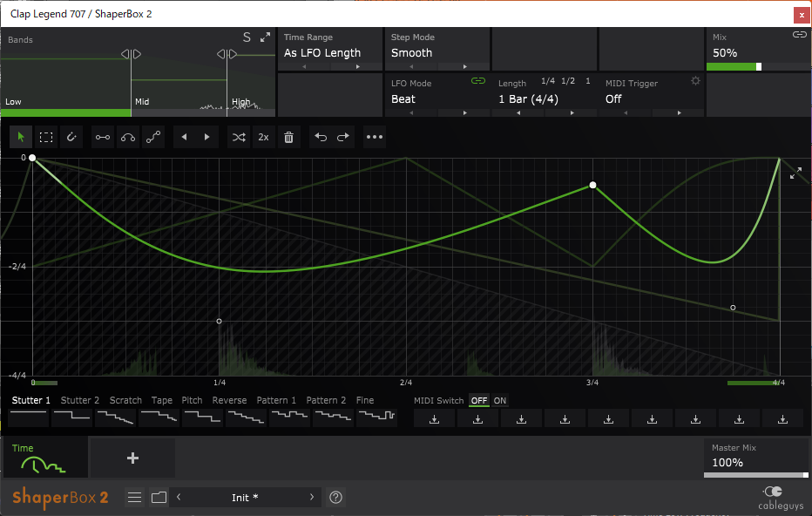This screenshot has width=812, height=516.
Task: Toggle the LFO Mode link icon
Action: (x=478, y=80)
